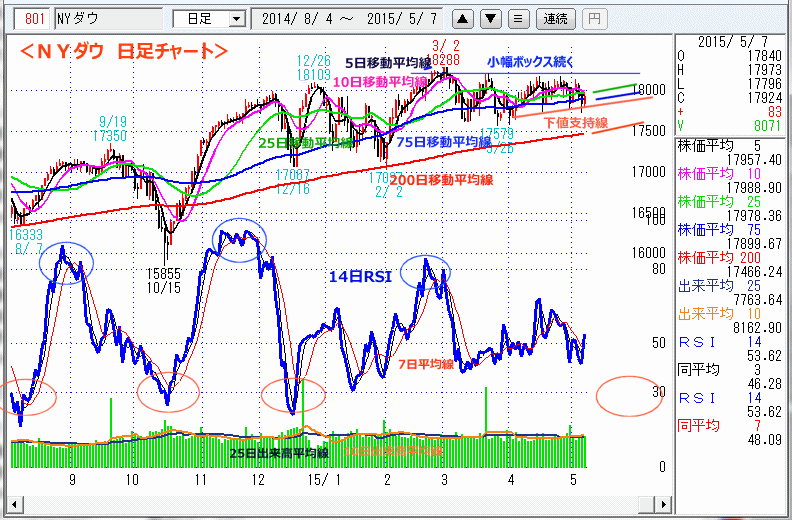The height and width of the screenshot is (520, 792).
Task: Click the chart title NYダウ 日足チャート
Action: (x=124, y=51)
